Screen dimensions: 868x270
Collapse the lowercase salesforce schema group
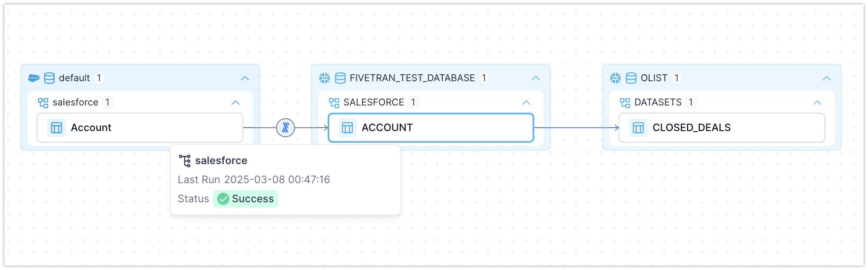click(x=235, y=102)
